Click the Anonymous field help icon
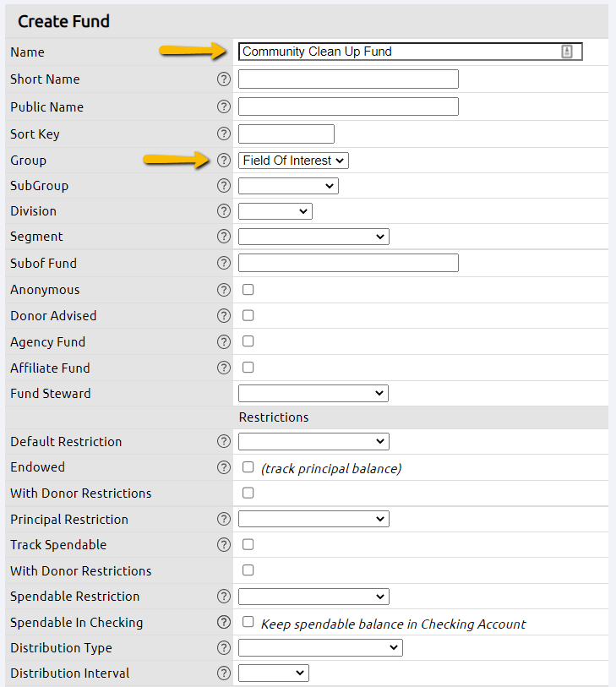This screenshot has width=616, height=687. [223, 289]
